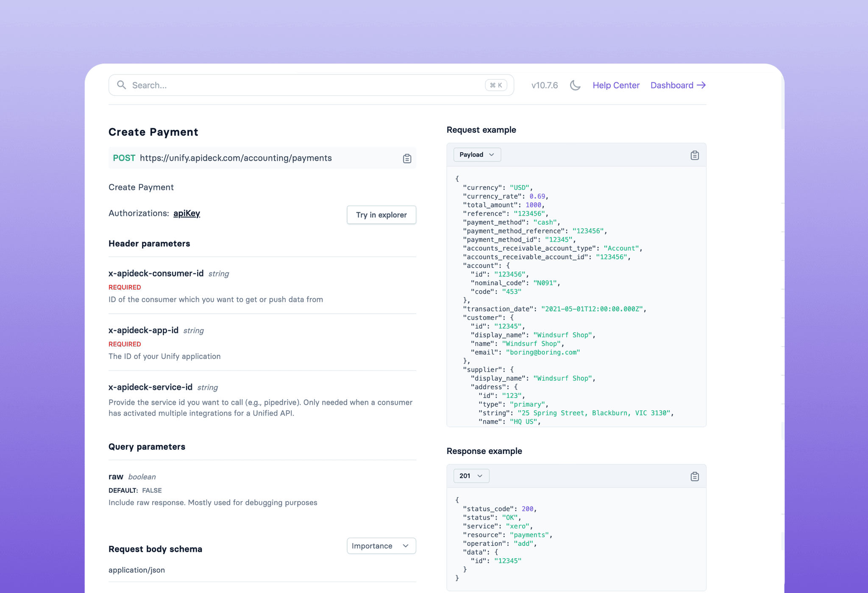Viewport: 868px width, 593px height.
Task: Click the v10.7.6 version label
Action: (x=544, y=85)
